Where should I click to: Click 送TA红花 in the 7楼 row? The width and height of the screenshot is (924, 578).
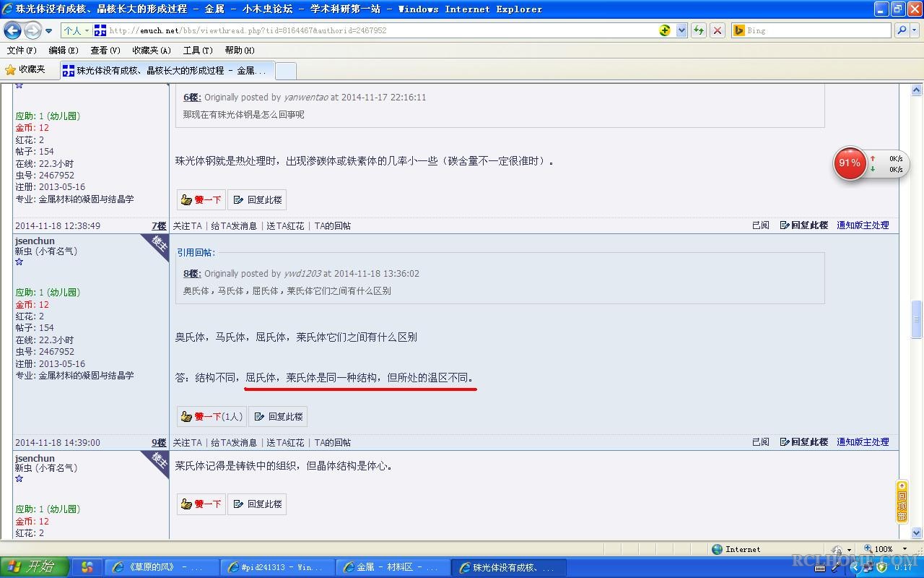coord(285,226)
